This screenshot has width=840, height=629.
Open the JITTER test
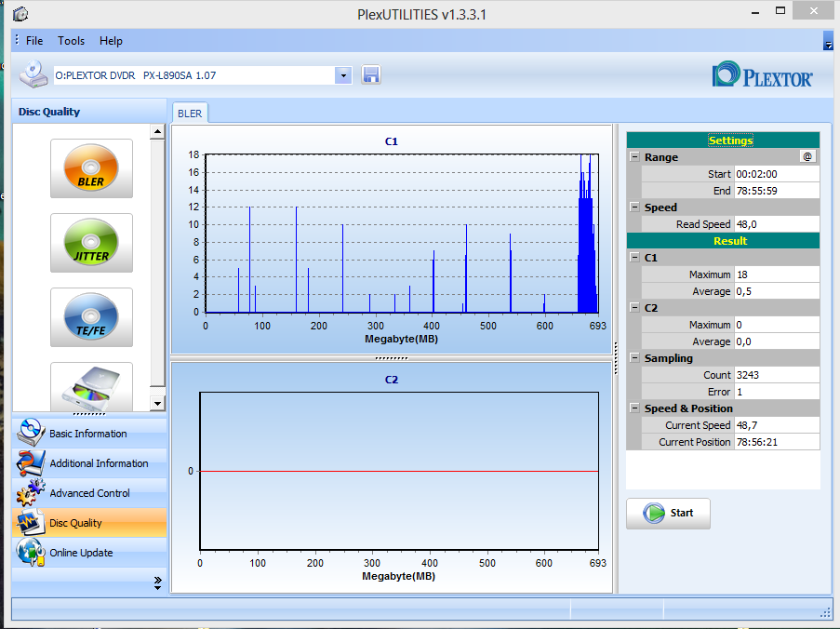click(91, 243)
